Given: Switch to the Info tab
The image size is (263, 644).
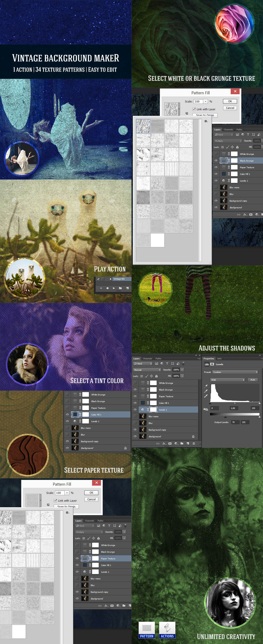Looking at the screenshot, I should [x=219, y=358].
